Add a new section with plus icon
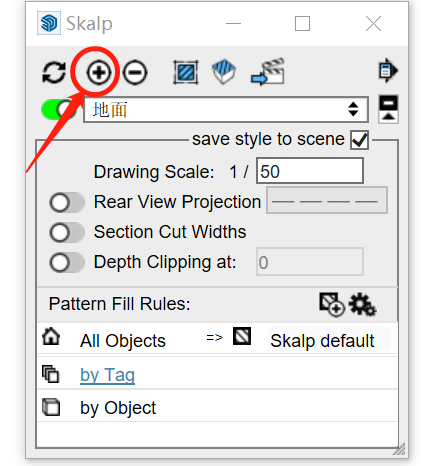Viewport: 425px width, 466px height. pos(99,72)
